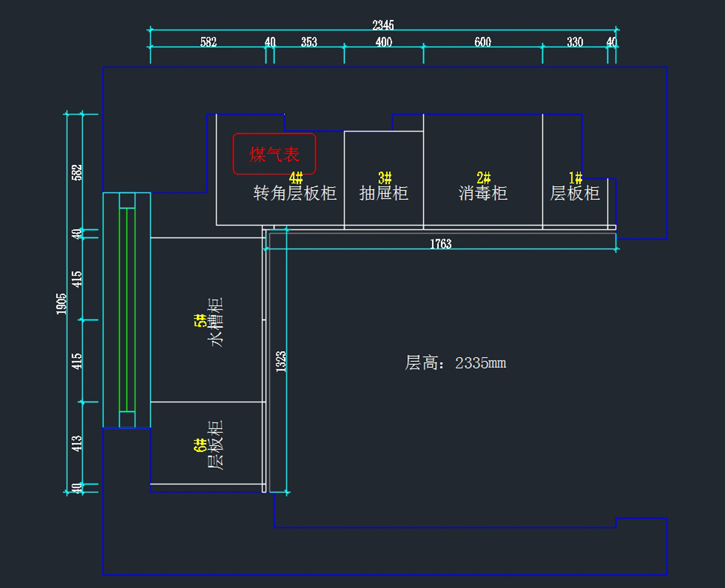The height and width of the screenshot is (588, 725).
Task: Click the 层高：2335mm text annotation
Action: 455,363
